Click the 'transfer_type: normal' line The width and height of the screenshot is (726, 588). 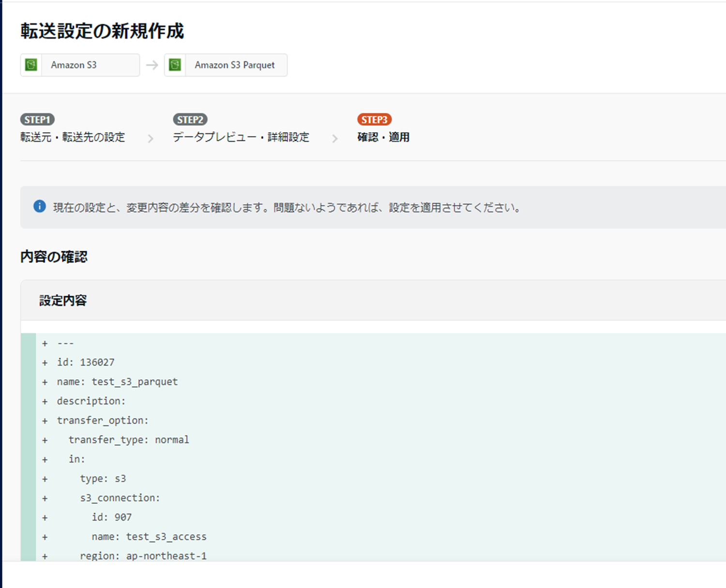click(x=129, y=440)
